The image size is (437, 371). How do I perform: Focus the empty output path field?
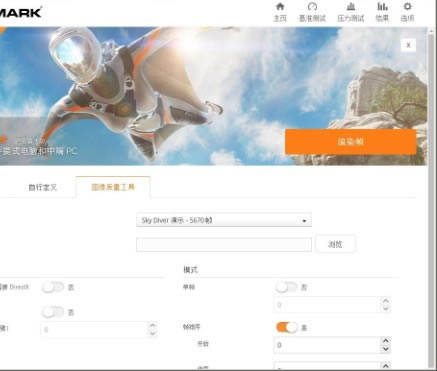[x=224, y=244]
